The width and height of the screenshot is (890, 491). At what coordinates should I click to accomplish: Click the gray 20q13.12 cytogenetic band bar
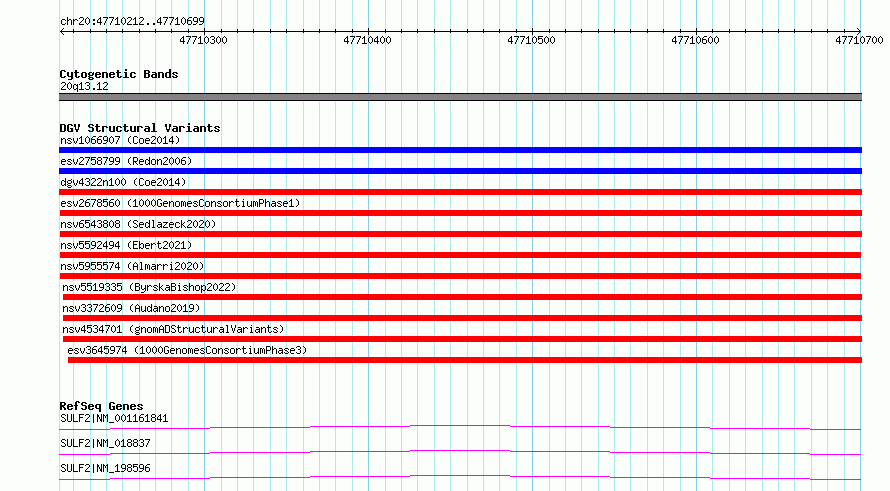460,97
